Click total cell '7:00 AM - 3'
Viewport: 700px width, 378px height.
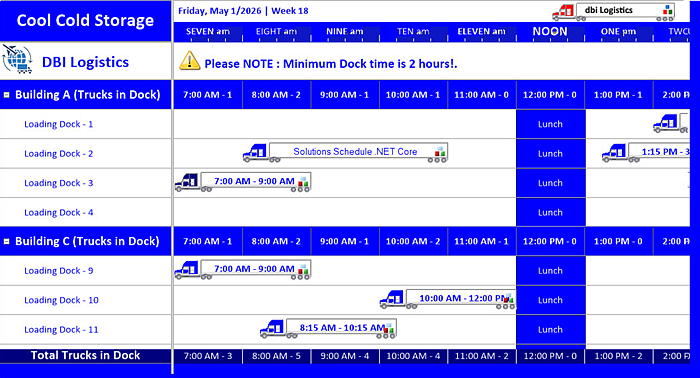208,356
